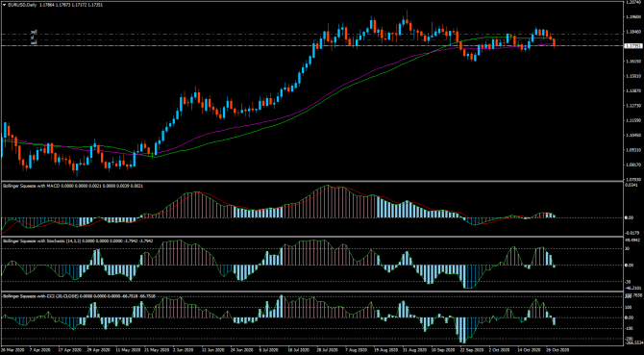
Task: Select the upper green dashed sell line
Action: click(x=312, y=34)
